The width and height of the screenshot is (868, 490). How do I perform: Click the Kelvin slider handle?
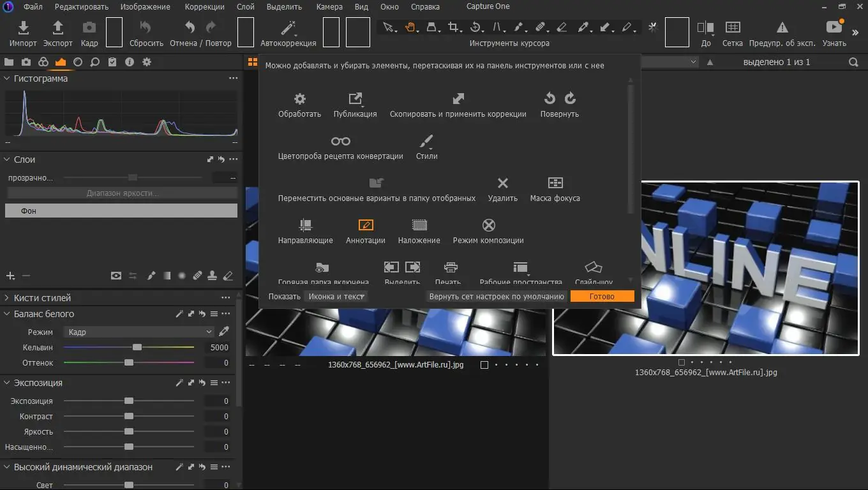click(x=137, y=347)
